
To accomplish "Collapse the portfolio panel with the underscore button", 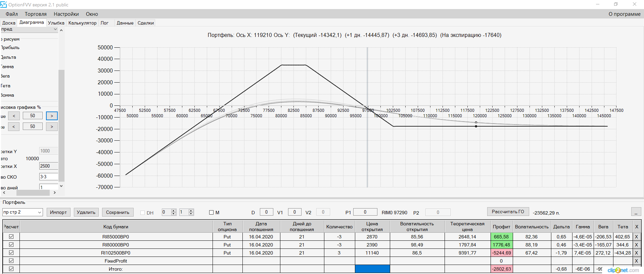I will click(636, 212).
